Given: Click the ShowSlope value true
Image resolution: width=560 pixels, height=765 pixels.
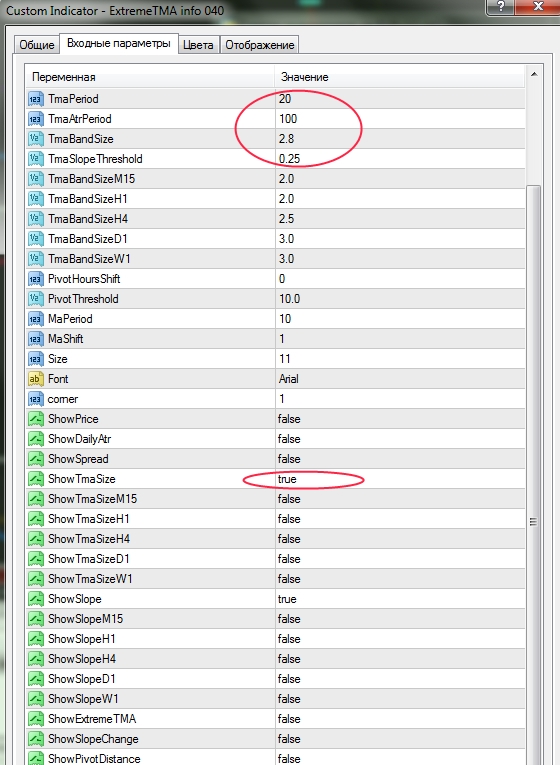Looking at the screenshot, I should tap(287, 599).
